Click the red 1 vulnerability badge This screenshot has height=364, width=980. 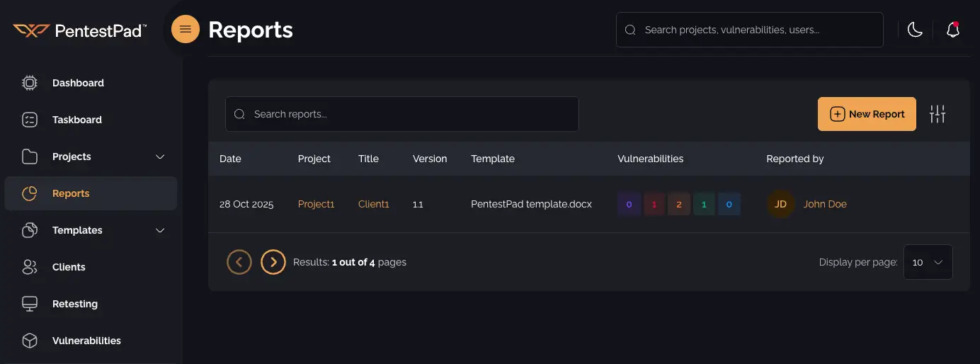pos(654,204)
